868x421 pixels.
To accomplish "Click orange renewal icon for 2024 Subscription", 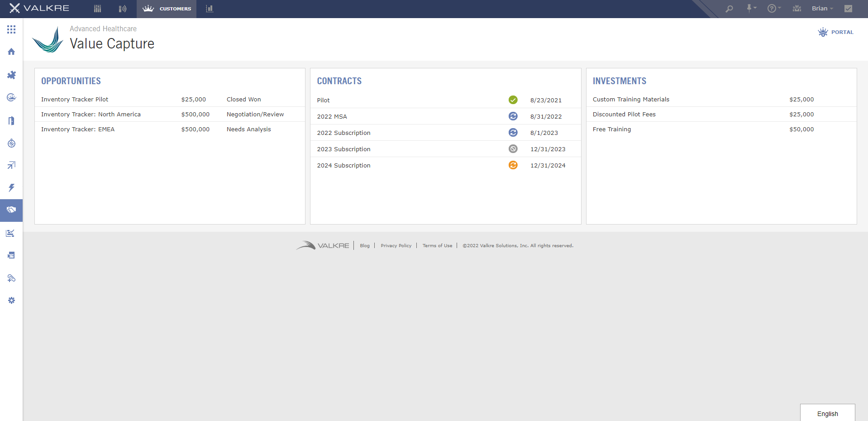I will [513, 165].
